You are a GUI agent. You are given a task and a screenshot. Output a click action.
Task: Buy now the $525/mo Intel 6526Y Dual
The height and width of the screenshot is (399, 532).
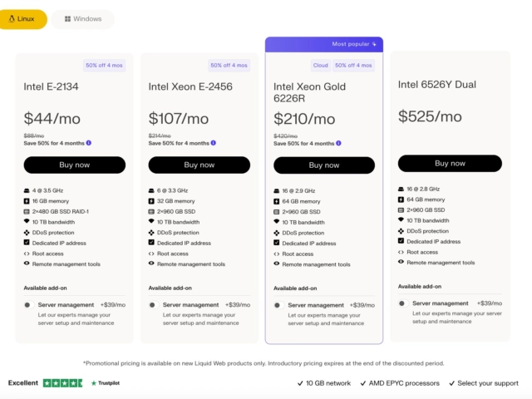(x=450, y=164)
